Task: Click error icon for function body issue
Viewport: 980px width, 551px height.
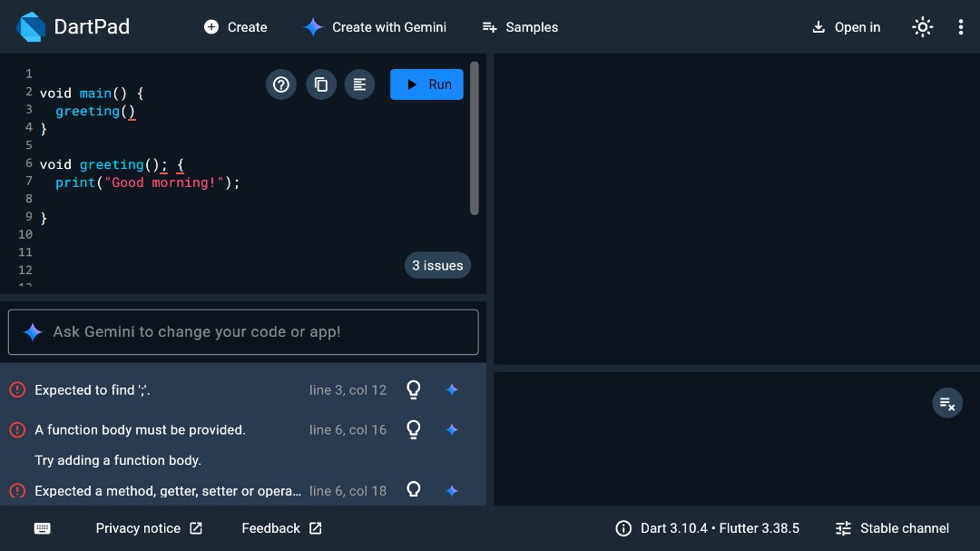Action: (17, 429)
